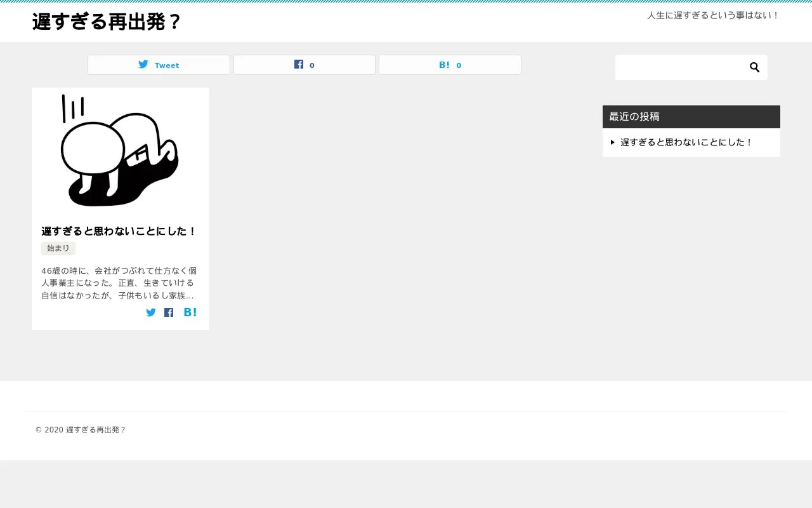This screenshot has width=812, height=508.
Task: Click excerpt starting 46歳の時に、会社がつぶれて
Action: click(119, 283)
